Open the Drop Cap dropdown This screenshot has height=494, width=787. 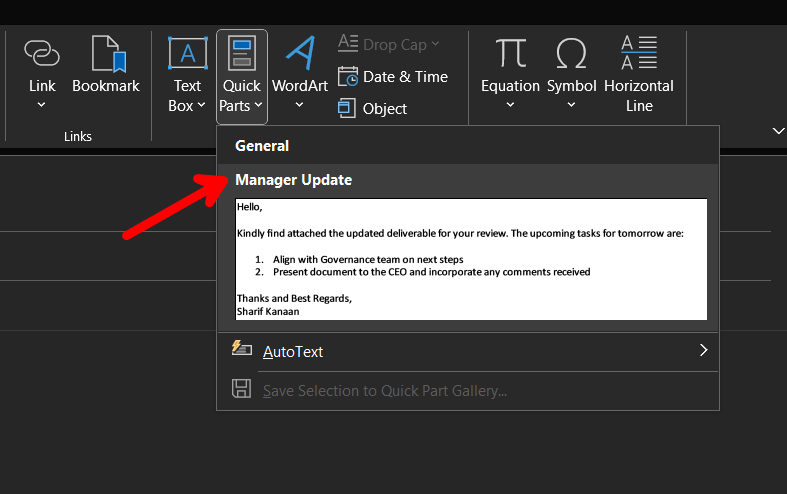(389, 44)
